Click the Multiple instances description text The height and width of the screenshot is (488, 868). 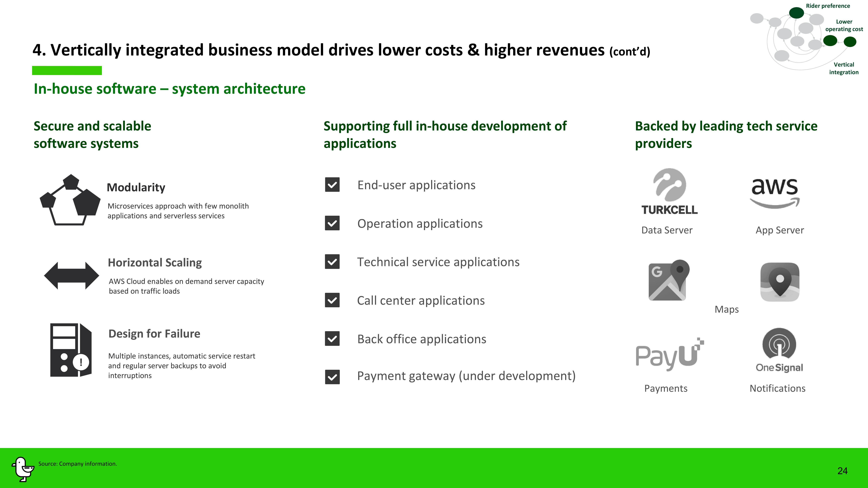182,366
